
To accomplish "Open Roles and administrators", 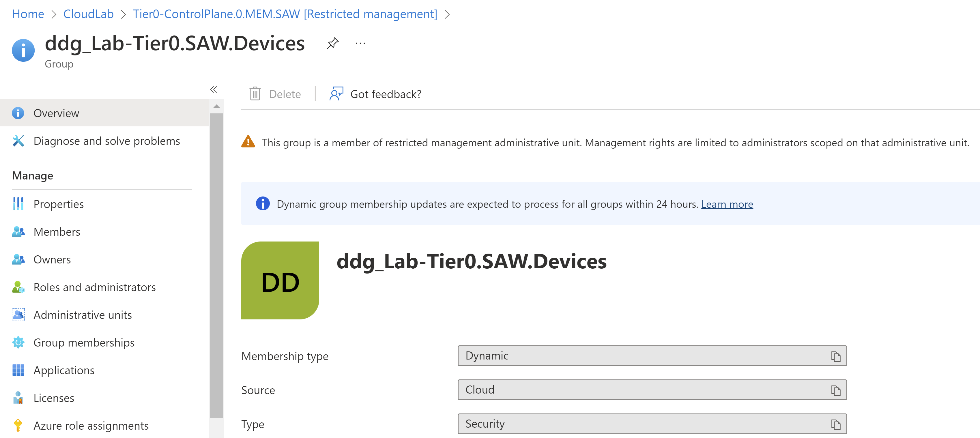I will coord(95,287).
